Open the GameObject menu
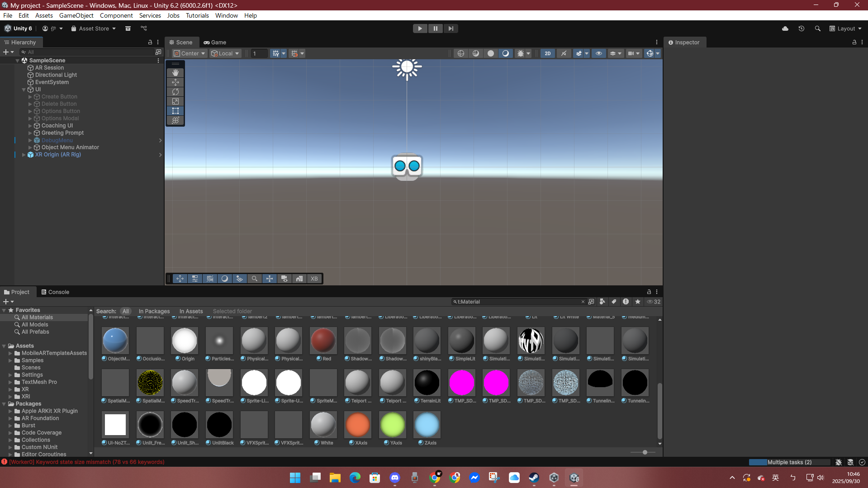 coord(76,15)
